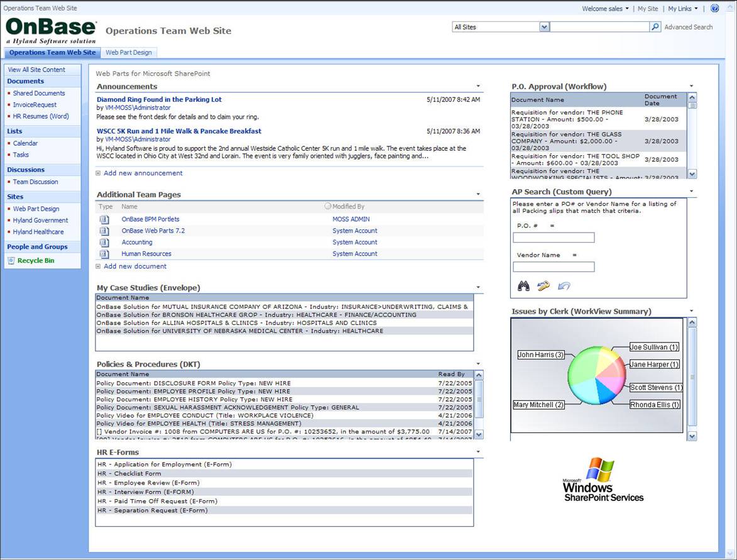Switch to the Web Part Design tab

coord(129,52)
